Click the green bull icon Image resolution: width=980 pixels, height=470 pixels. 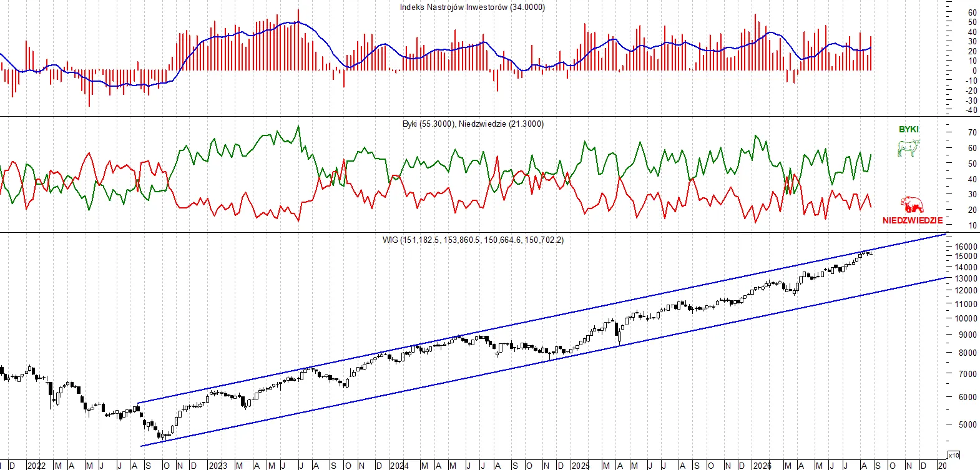(x=908, y=148)
